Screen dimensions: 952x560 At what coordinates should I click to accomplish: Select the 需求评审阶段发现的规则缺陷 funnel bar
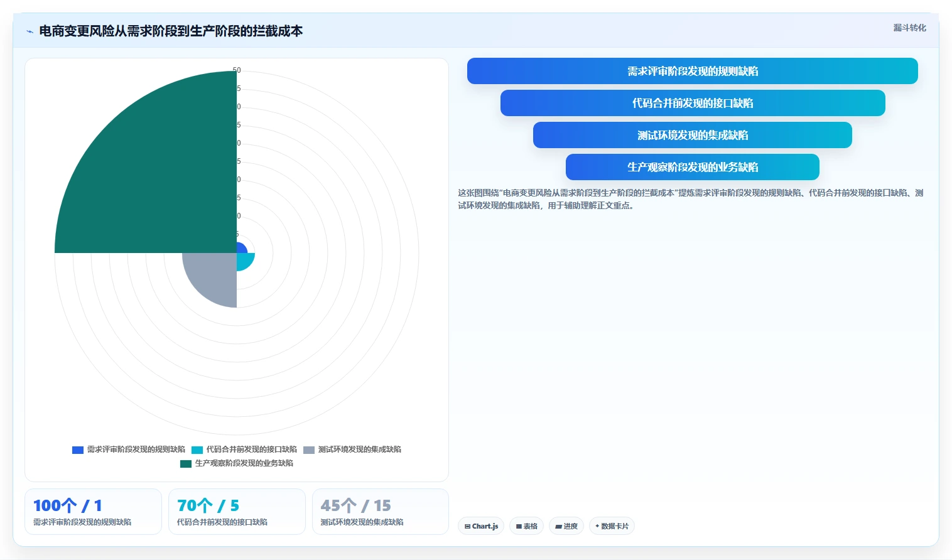click(692, 71)
